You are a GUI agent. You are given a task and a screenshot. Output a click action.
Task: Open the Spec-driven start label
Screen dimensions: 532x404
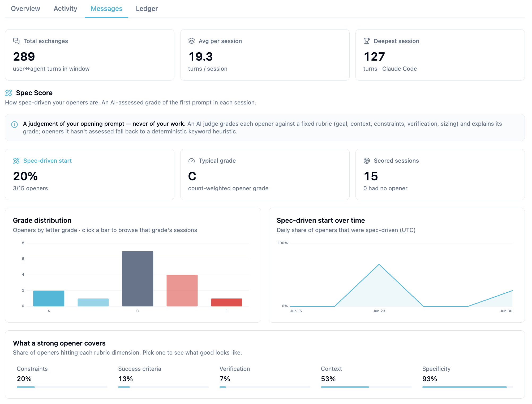point(48,161)
